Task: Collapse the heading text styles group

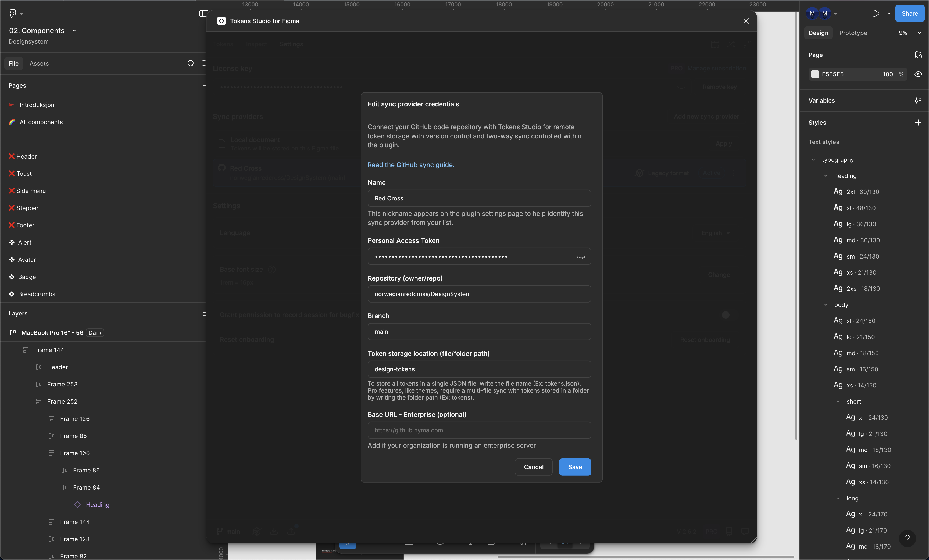Action: coord(825,176)
